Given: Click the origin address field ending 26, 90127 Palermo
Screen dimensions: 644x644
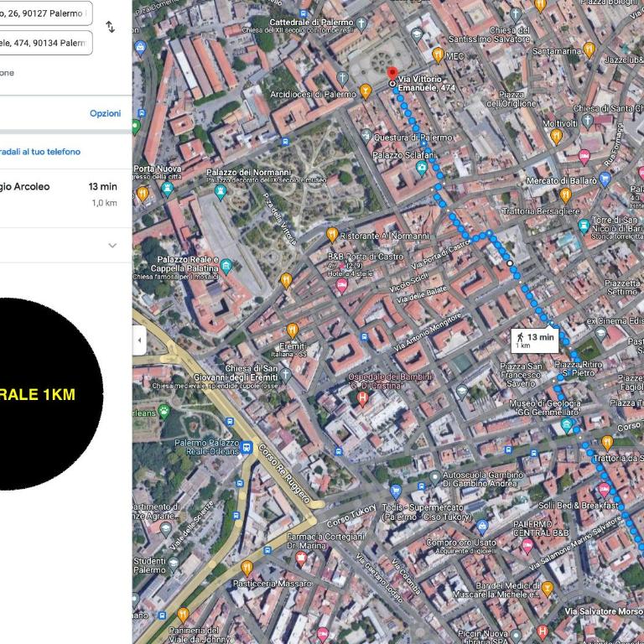Looking at the screenshot, I should pyautogui.click(x=46, y=13).
